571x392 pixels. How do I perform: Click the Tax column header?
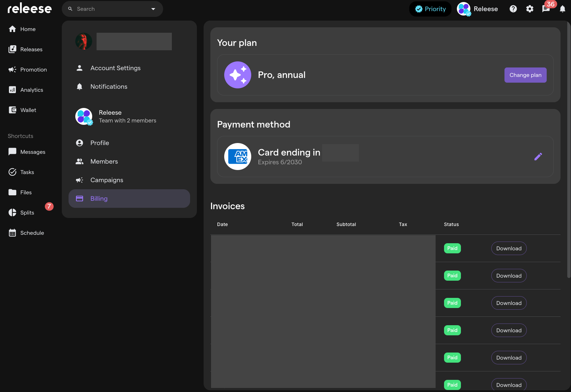coord(403,224)
